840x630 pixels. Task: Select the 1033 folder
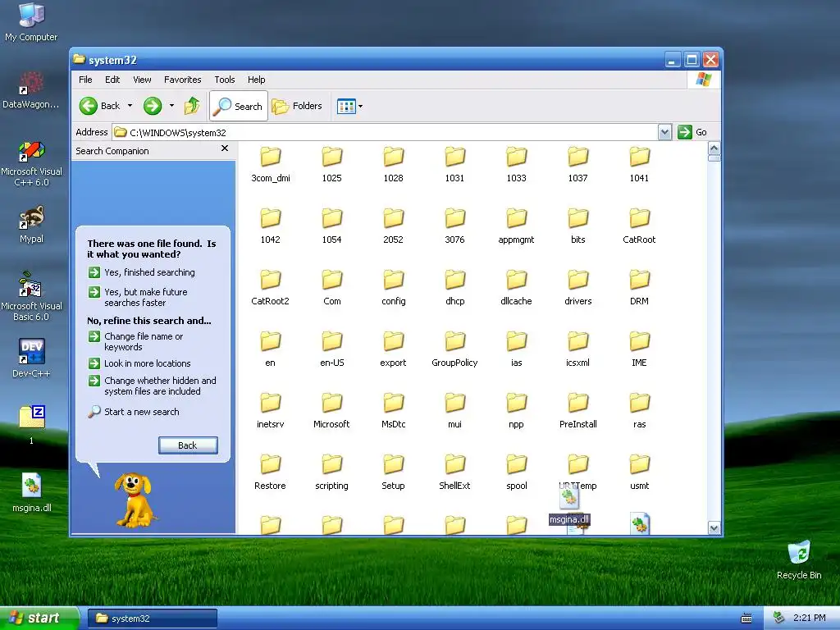[517, 165]
